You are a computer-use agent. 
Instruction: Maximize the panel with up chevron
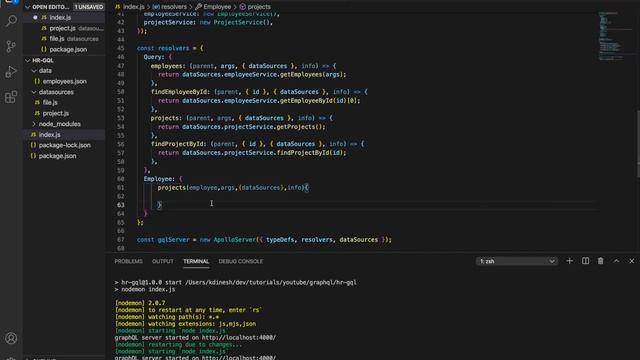[x=616, y=261]
